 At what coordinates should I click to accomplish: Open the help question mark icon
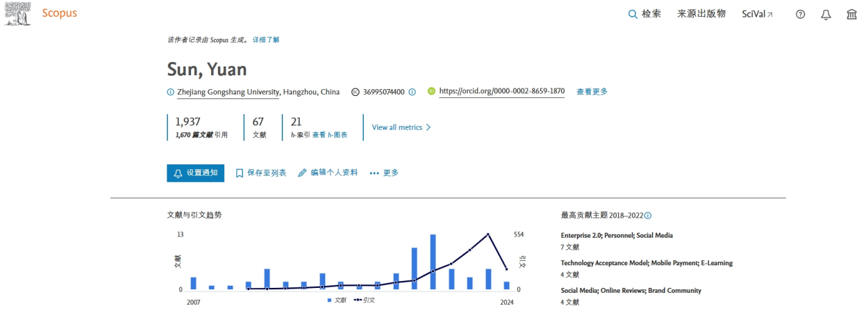pos(800,14)
